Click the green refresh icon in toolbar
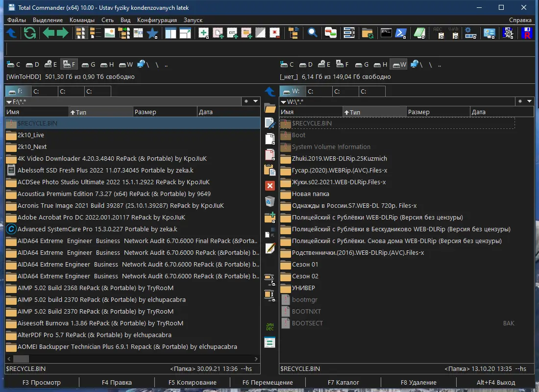Image resolution: width=539 pixels, height=392 pixels. tap(30, 33)
